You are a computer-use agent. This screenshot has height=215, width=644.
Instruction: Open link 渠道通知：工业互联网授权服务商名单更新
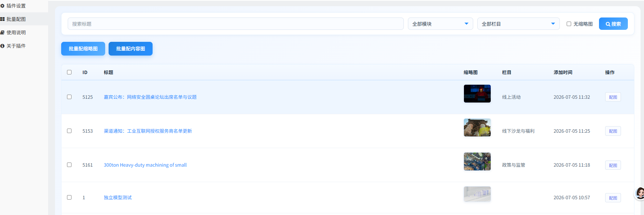148,131
